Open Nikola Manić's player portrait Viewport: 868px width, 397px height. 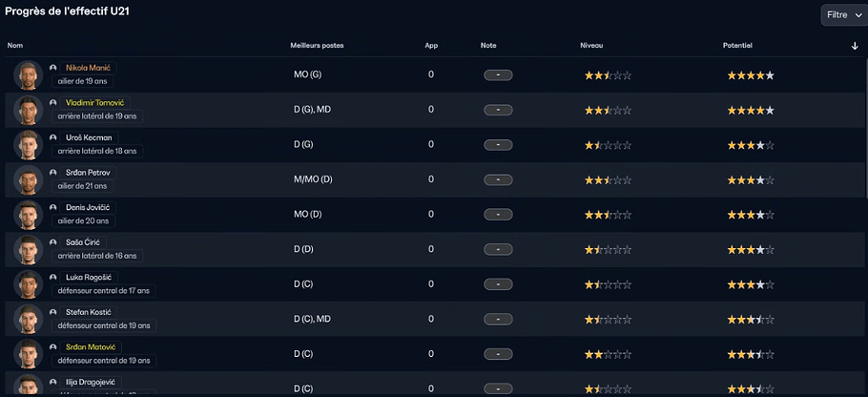(29, 74)
